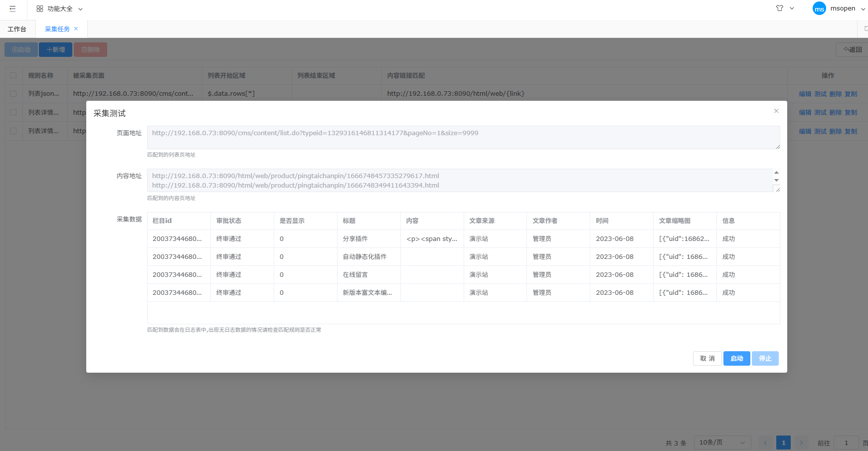Collapse the sidebar with the hamburger icon
Image resolution: width=868 pixels, height=451 pixels.
[12, 8]
